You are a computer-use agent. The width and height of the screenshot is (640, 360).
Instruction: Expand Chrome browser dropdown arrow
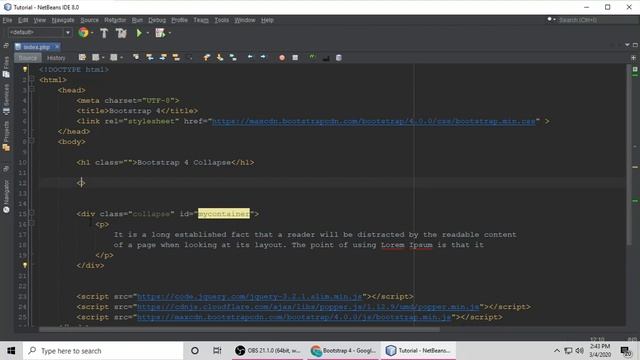tap(92, 33)
